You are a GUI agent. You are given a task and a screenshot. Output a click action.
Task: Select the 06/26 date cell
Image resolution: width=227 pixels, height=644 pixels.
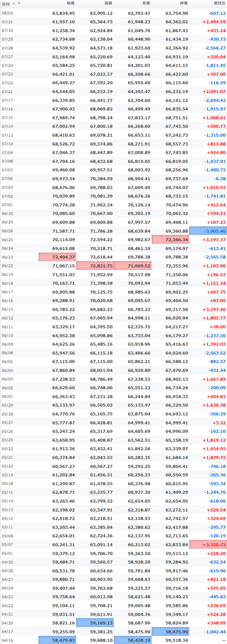(7, 231)
